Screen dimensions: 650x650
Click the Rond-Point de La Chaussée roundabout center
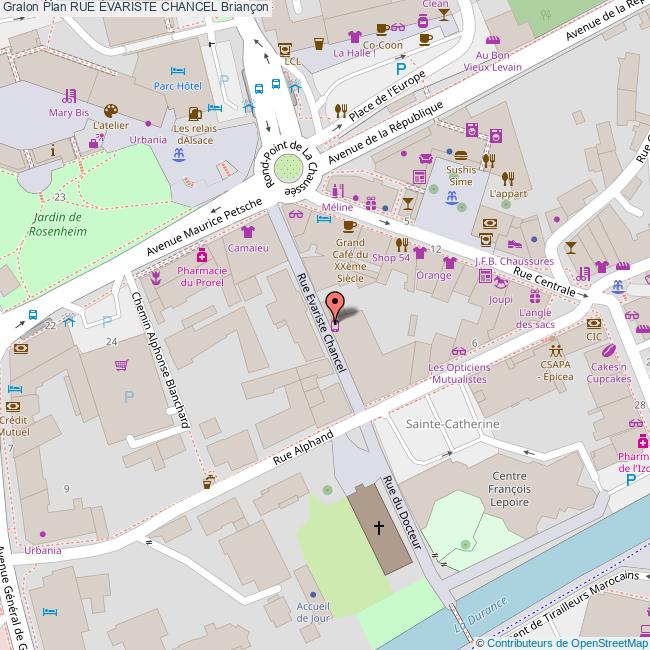pyautogui.click(x=288, y=165)
